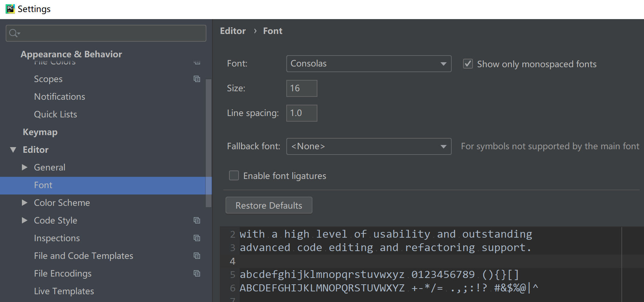The image size is (644, 302).
Task: Open Live Templates settings page
Action: tap(64, 291)
